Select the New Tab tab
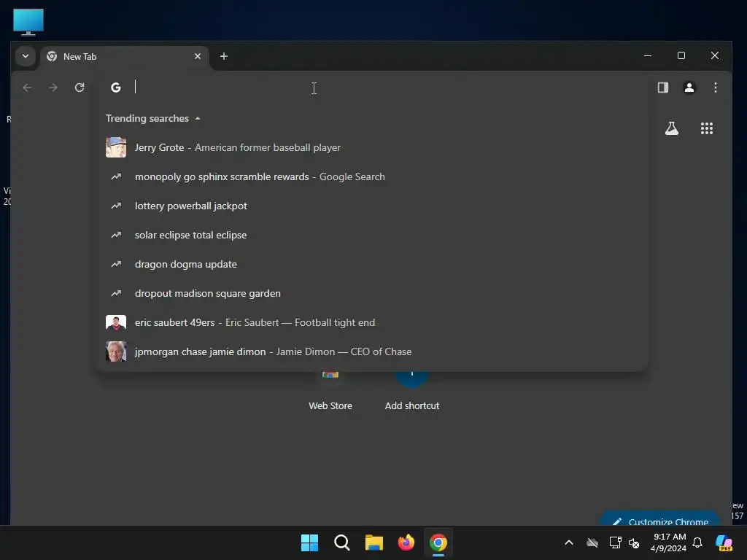The width and height of the screenshot is (747, 560). 125,57
